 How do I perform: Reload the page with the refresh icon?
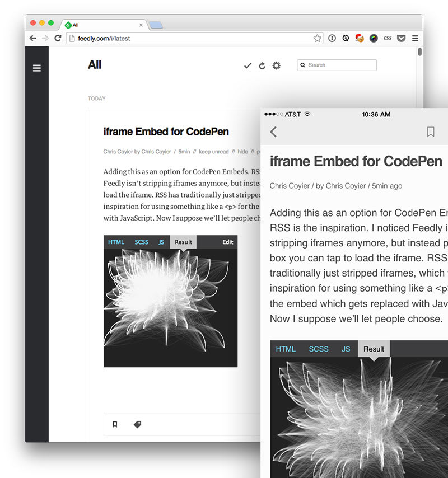[58, 38]
